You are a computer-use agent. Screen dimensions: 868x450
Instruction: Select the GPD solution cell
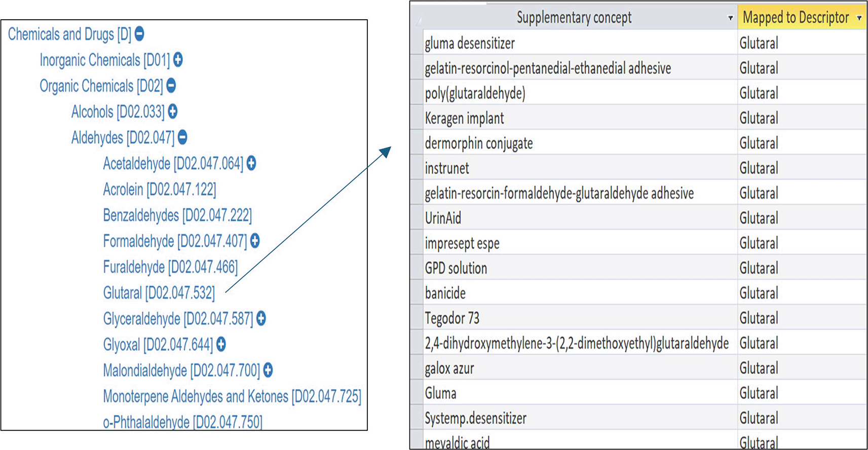pyautogui.click(x=580, y=268)
